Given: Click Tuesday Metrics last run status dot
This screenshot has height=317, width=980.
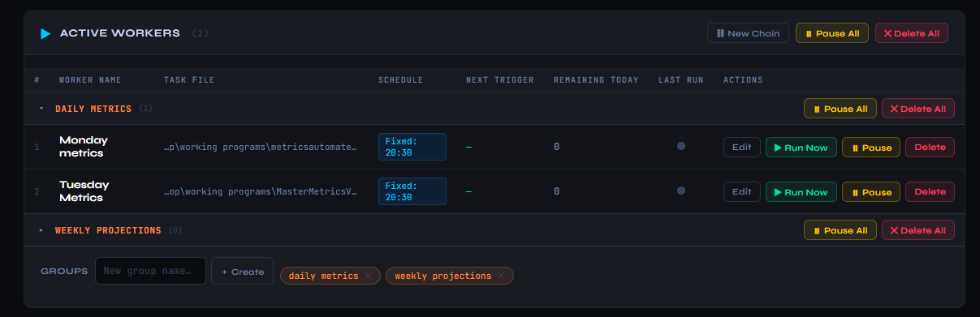Looking at the screenshot, I should 681,191.
